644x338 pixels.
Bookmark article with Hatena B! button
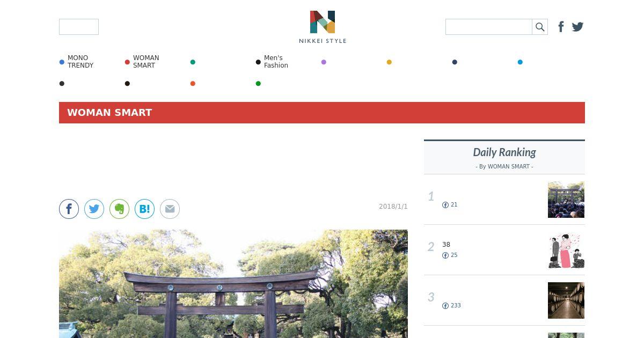[144, 209]
